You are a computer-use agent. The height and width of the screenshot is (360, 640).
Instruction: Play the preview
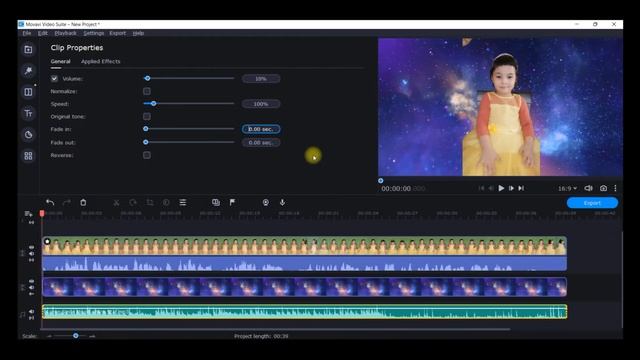(501, 188)
